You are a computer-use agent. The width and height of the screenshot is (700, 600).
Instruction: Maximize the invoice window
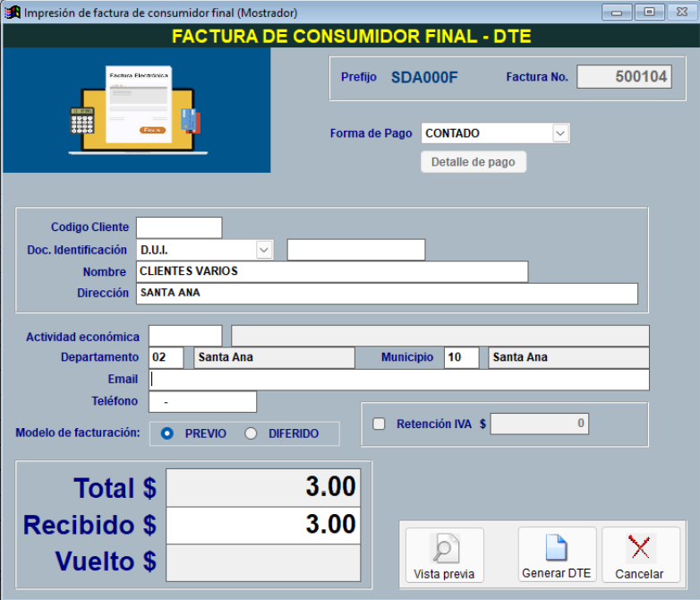(x=648, y=13)
